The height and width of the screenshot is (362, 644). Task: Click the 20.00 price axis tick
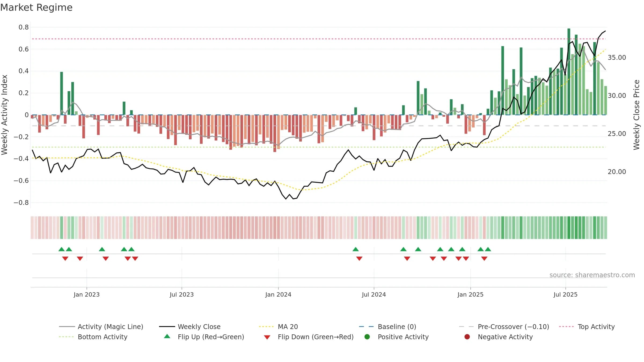tap(617, 172)
